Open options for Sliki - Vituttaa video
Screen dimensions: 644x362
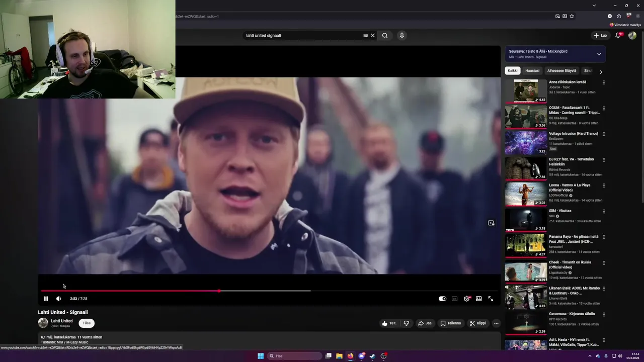point(604,211)
